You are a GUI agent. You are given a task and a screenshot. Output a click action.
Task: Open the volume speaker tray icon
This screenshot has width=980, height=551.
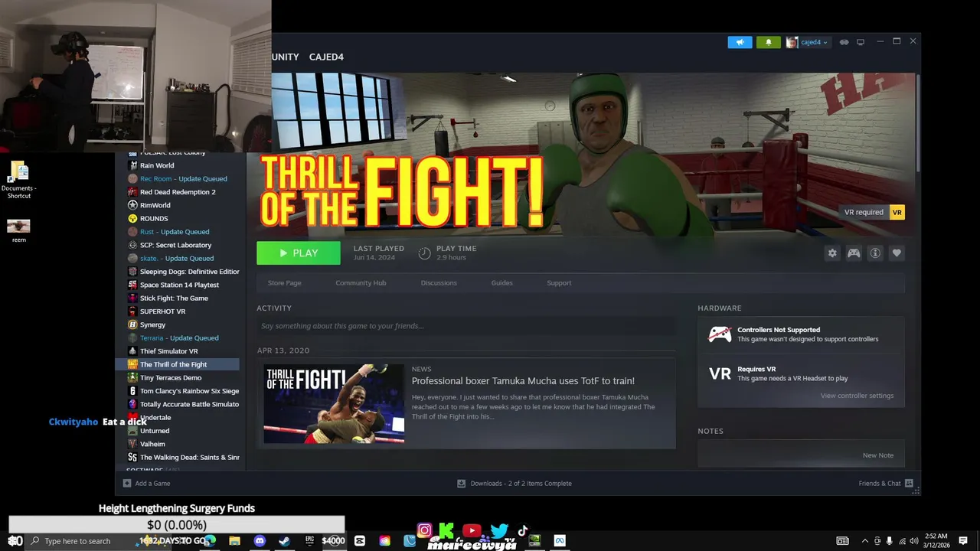click(914, 541)
